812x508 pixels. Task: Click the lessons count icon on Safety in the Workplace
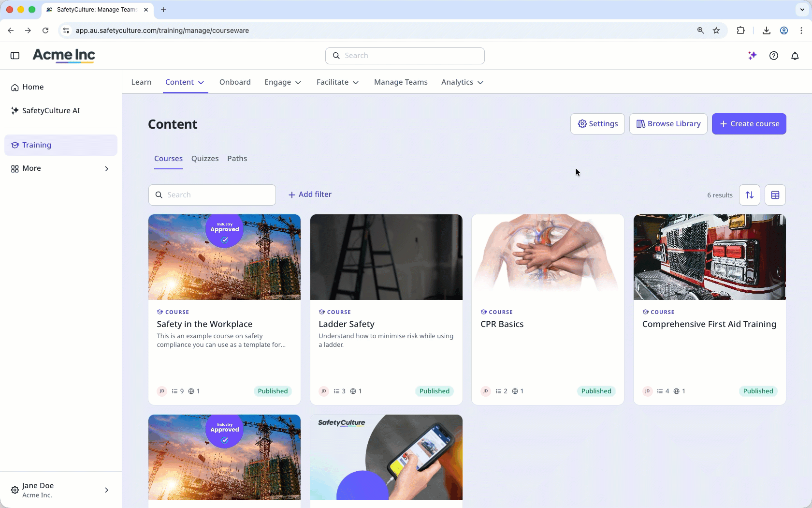pyautogui.click(x=174, y=391)
